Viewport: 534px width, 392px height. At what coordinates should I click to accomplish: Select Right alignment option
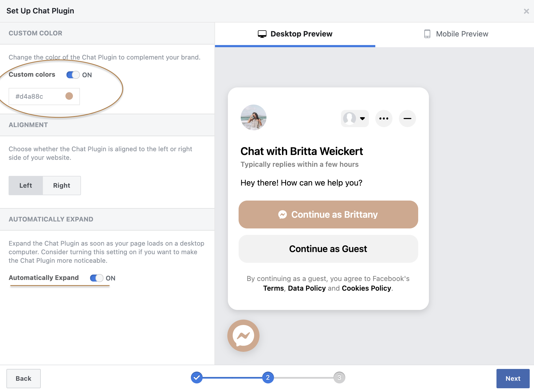tap(62, 186)
